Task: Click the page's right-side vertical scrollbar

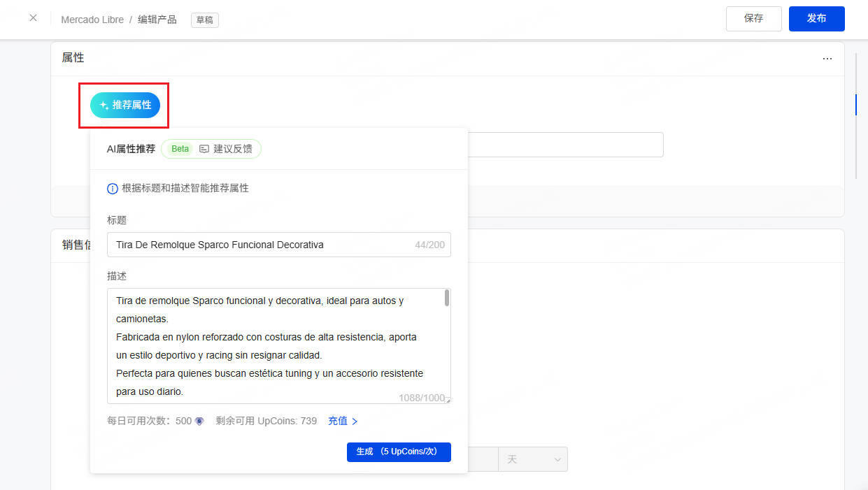Action: coord(856,105)
